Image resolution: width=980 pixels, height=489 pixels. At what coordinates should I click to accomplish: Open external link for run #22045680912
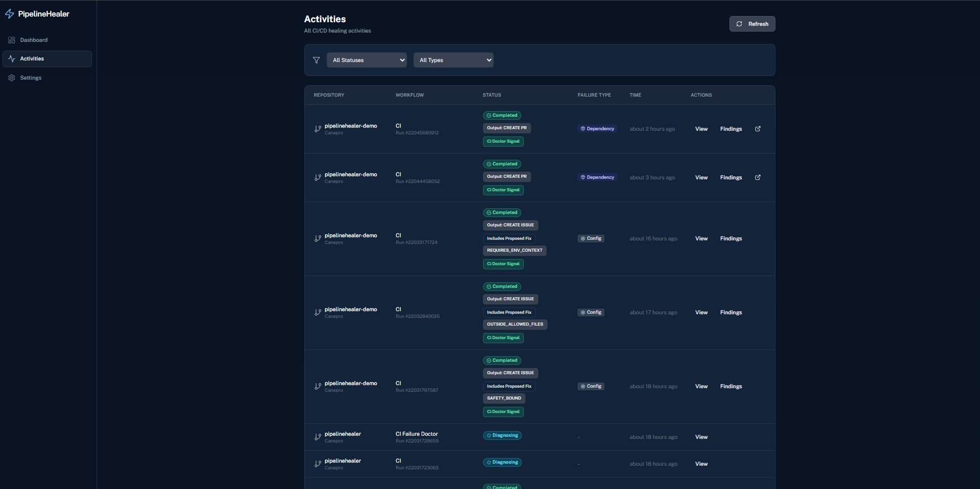pos(757,129)
